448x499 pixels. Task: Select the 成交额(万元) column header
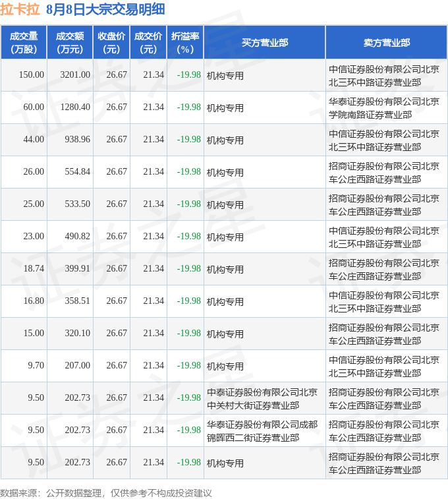coord(70,43)
